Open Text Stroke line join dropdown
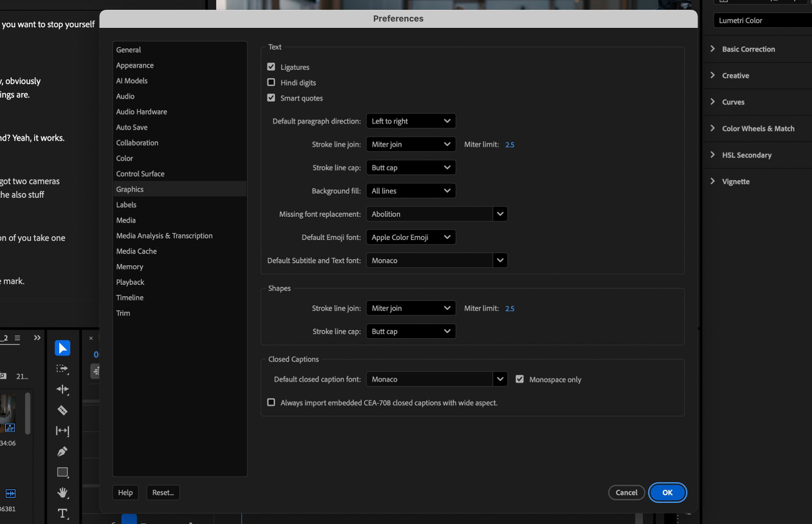Image resolution: width=812 pixels, height=524 pixels. point(411,145)
